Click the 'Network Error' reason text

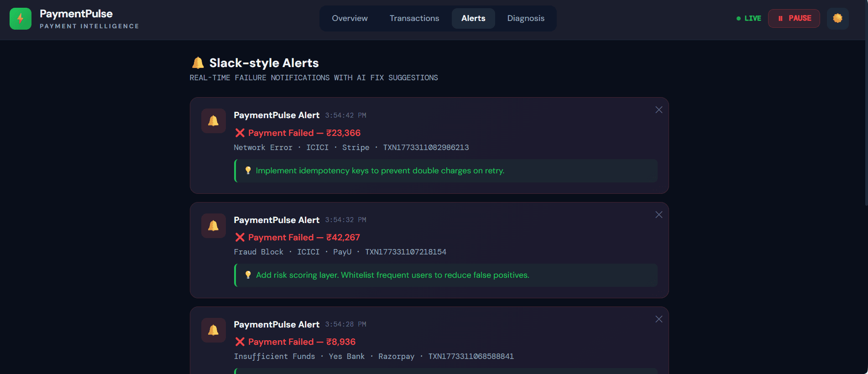(x=263, y=147)
